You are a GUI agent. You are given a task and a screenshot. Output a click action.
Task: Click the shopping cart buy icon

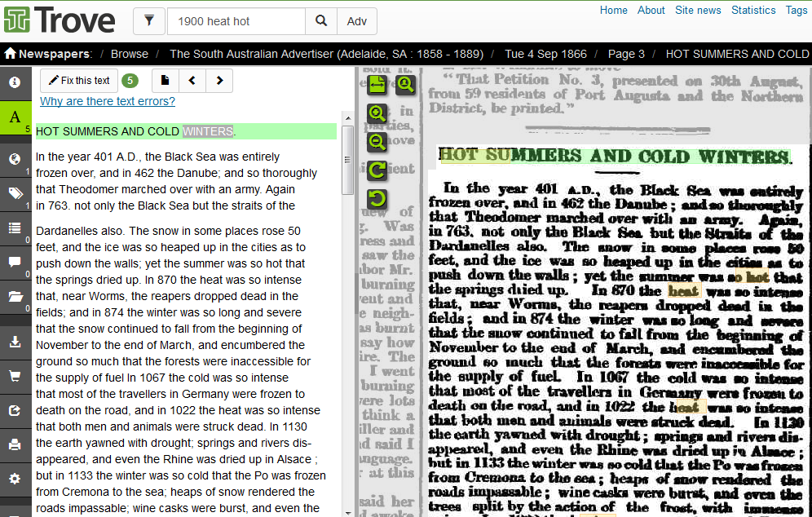[15, 376]
